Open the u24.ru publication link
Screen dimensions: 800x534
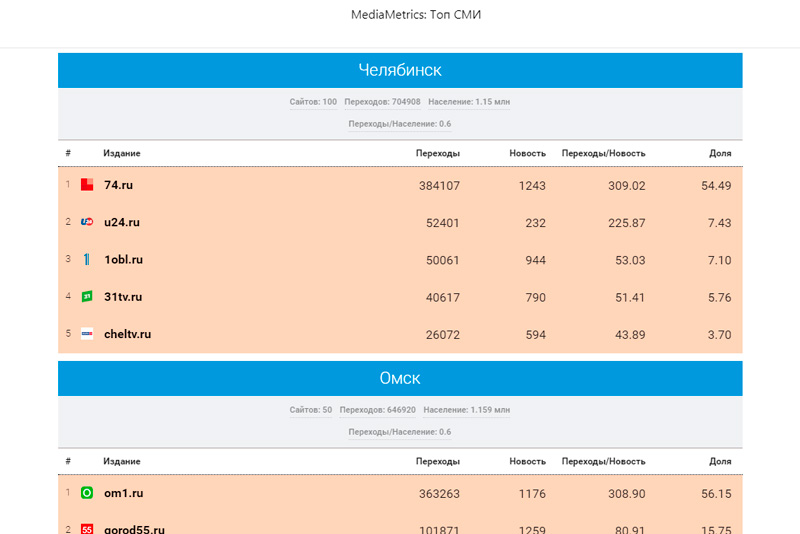tap(121, 222)
